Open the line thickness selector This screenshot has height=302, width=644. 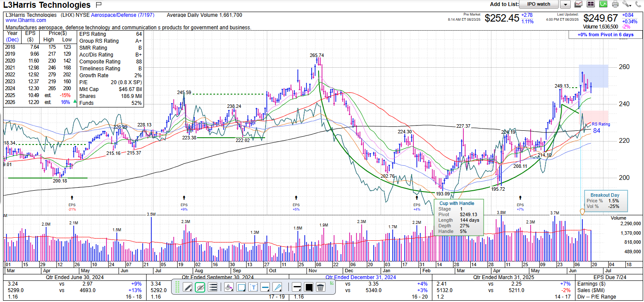297,287
